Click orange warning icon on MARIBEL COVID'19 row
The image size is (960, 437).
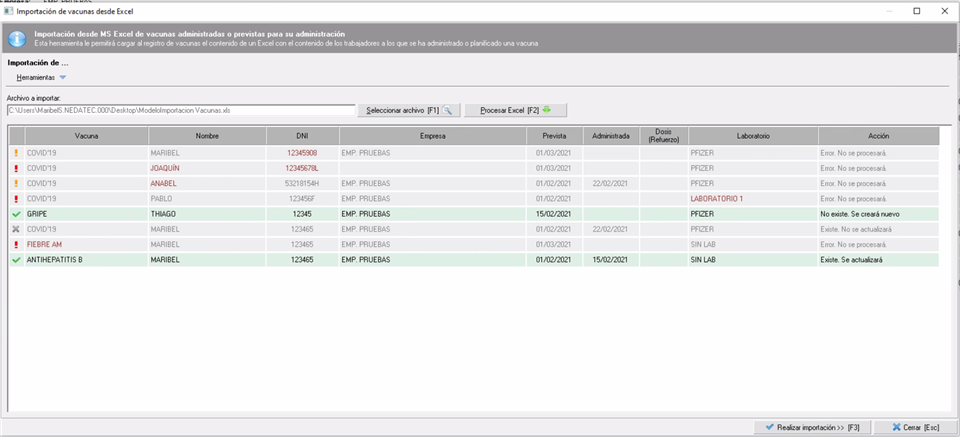tap(16, 153)
